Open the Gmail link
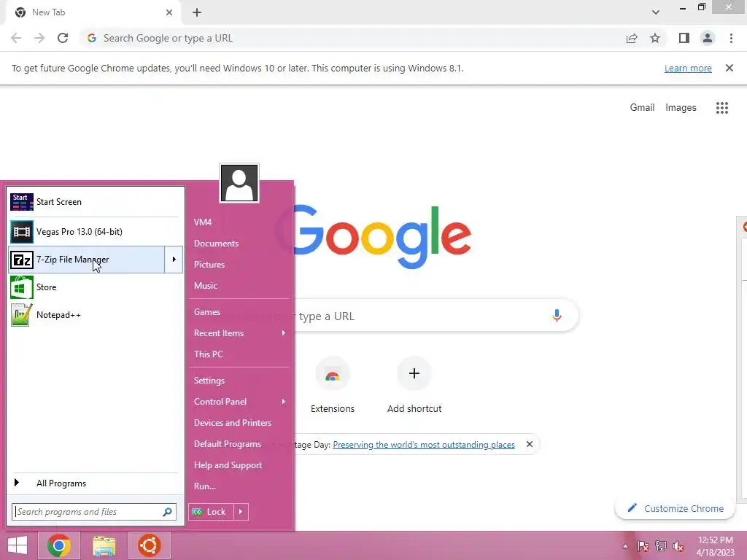The height and width of the screenshot is (560, 747). tap(642, 108)
